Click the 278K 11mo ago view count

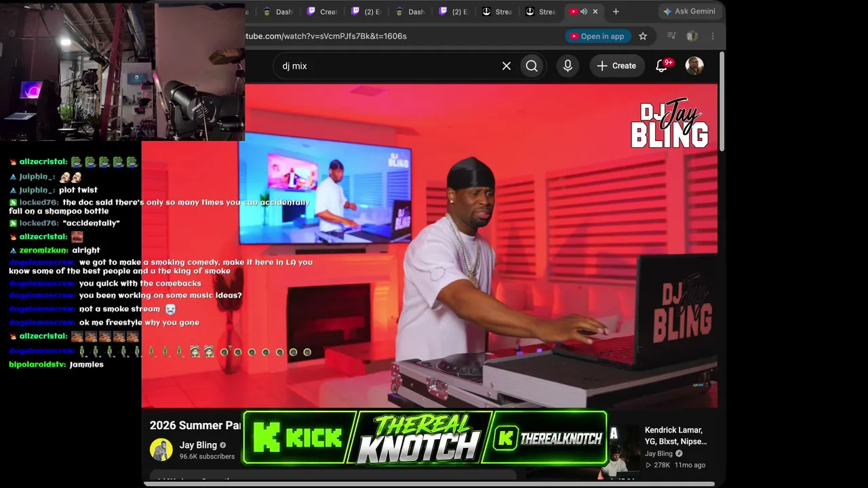tap(675, 465)
